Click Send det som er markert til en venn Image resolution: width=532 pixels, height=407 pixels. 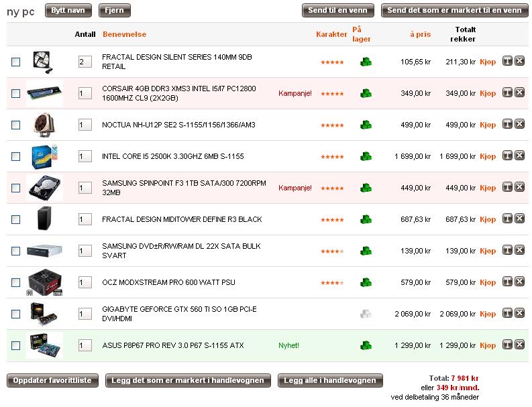(x=454, y=11)
